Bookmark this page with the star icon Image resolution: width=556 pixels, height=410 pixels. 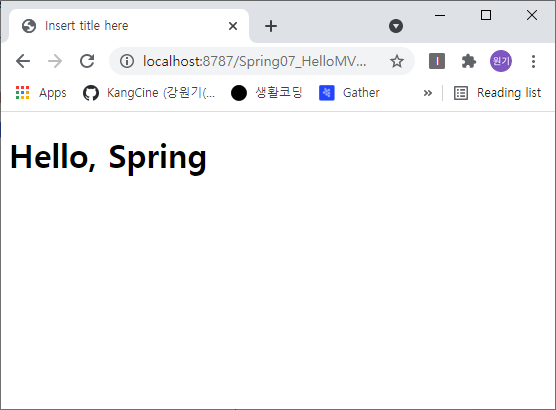pyautogui.click(x=397, y=61)
